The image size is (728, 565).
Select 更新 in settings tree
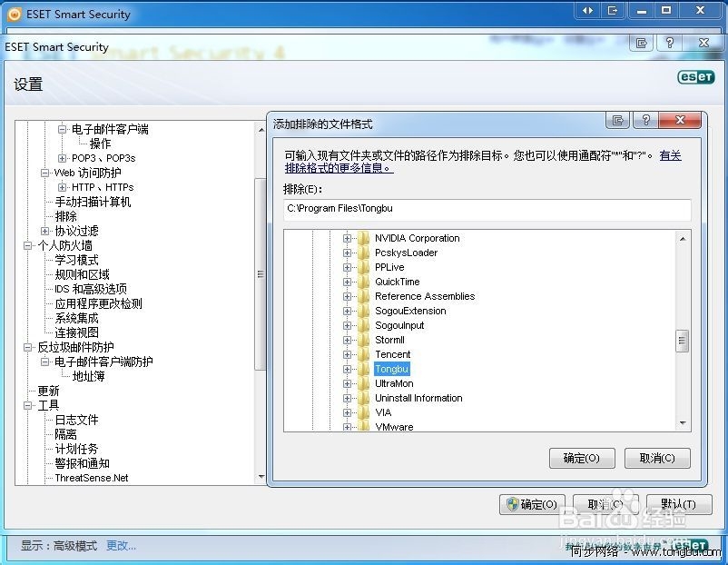click(x=48, y=391)
